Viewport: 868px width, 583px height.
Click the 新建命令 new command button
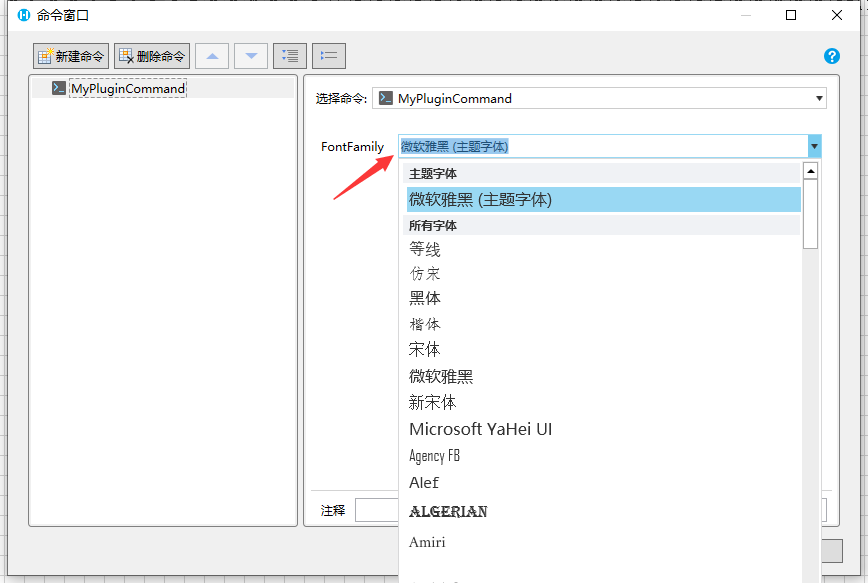click(71, 56)
